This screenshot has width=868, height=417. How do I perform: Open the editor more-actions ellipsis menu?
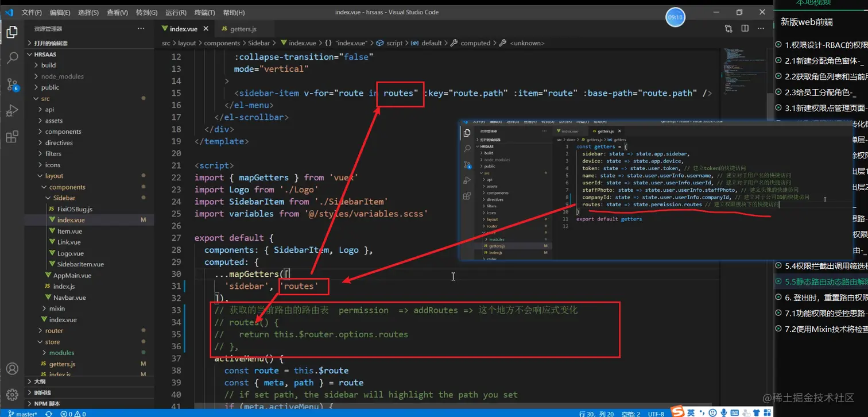(761, 29)
